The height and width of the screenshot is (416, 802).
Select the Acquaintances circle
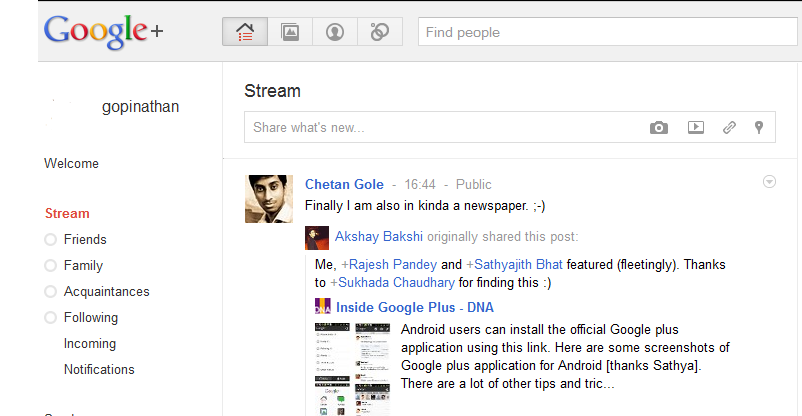tap(106, 292)
